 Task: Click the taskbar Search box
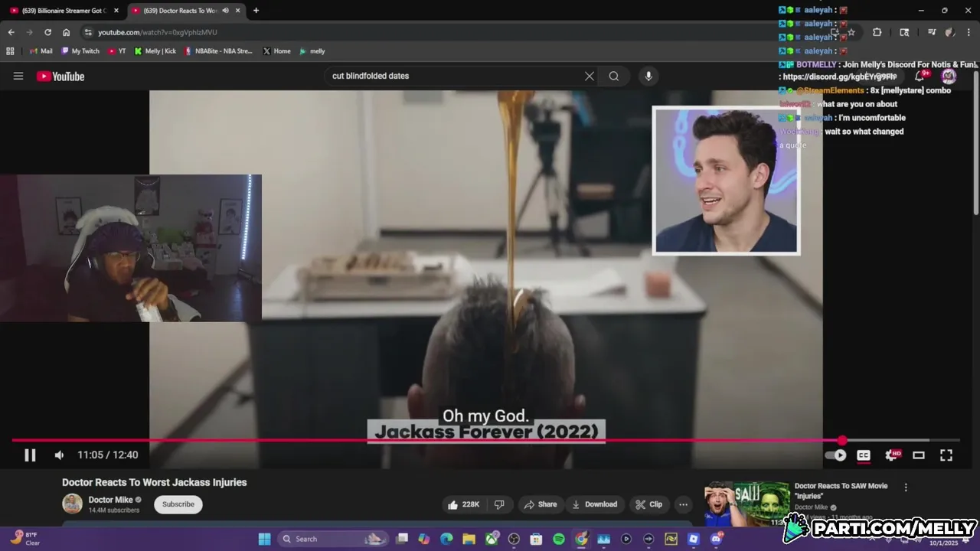[x=333, y=539]
